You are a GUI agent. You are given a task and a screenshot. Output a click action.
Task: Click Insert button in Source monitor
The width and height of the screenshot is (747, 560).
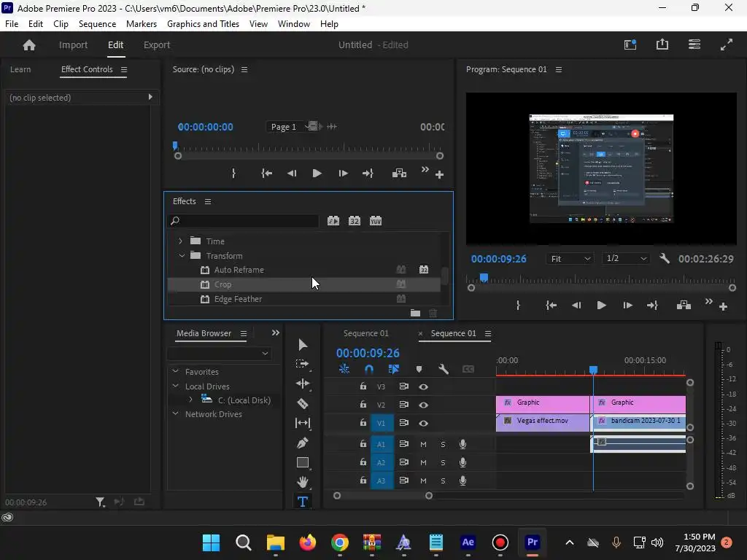coord(399,174)
